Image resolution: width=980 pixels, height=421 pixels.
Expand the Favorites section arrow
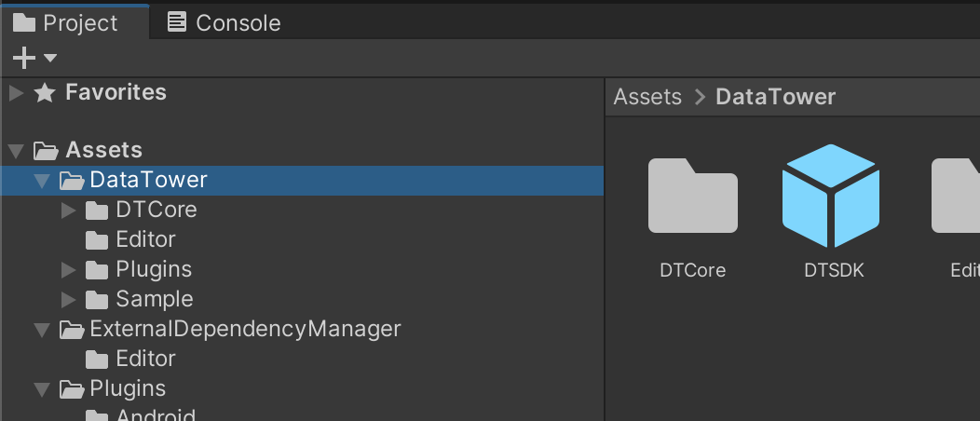tap(16, 92)
